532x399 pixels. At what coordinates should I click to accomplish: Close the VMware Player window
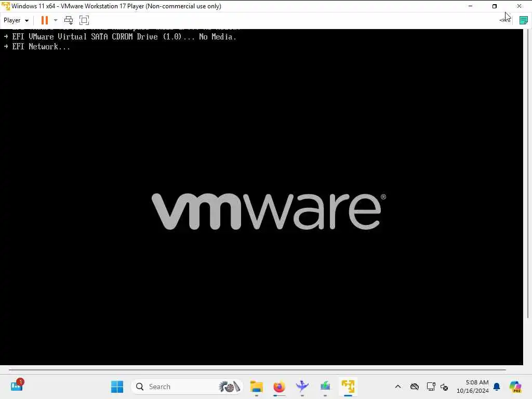(519, 6)
